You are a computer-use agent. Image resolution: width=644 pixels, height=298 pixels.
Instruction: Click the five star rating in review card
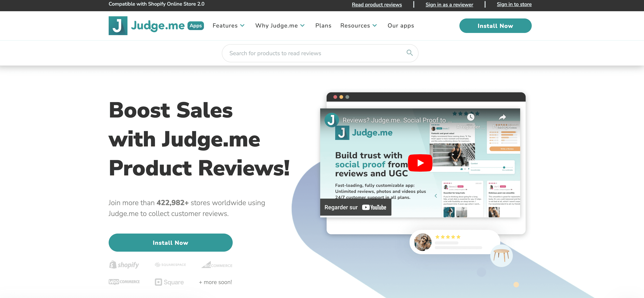(x=448, y=237)
